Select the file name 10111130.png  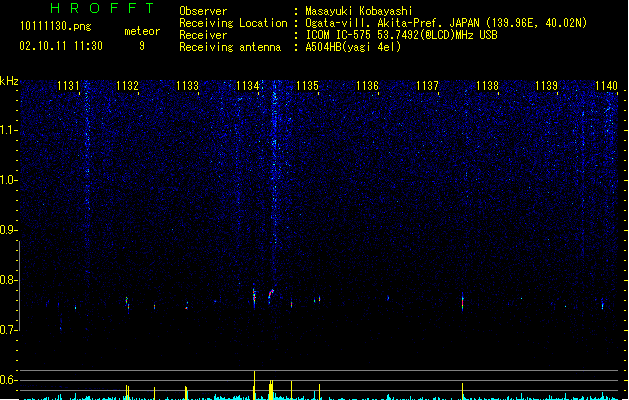[x=56, y=26]
